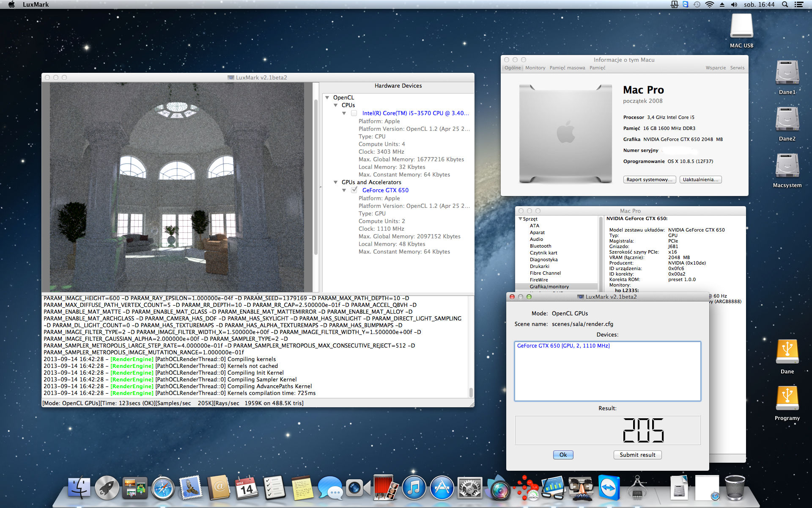Screen dimensions: 812x508
Task: Open Wi-Fi status menu
Action: tap(710, 5)
